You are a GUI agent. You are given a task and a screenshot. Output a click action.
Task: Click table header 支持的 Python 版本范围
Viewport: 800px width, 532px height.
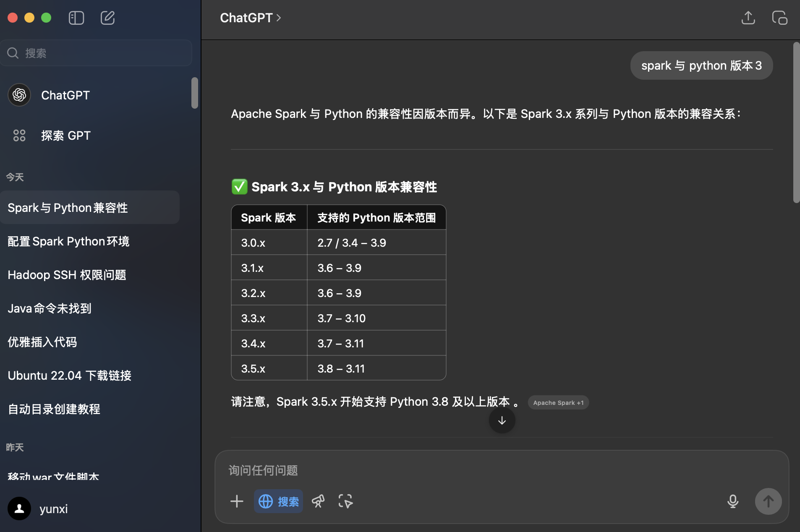coord(376,217)
